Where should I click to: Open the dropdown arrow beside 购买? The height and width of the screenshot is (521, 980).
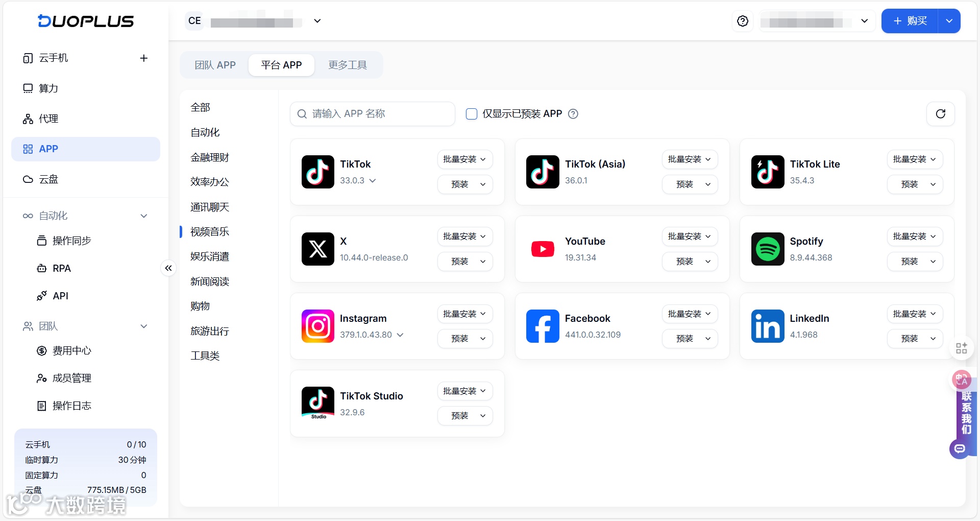click(949, 21)
